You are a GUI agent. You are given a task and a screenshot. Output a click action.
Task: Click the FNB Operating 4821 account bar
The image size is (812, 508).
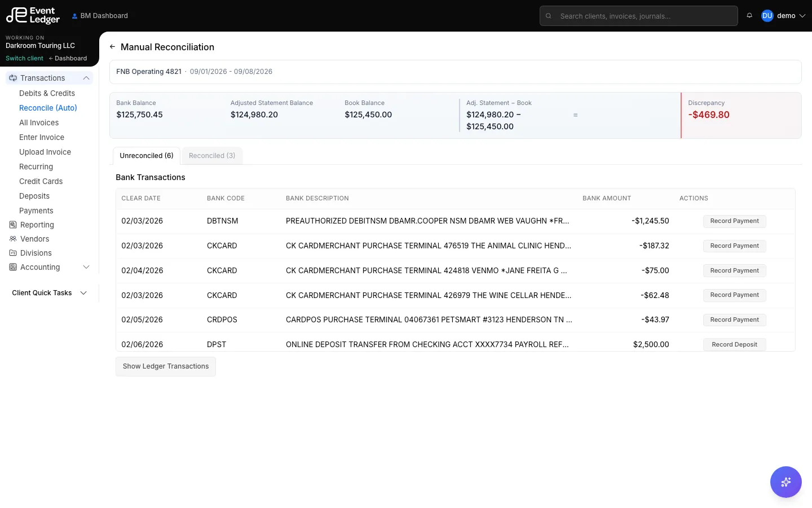tap(455, 72)
